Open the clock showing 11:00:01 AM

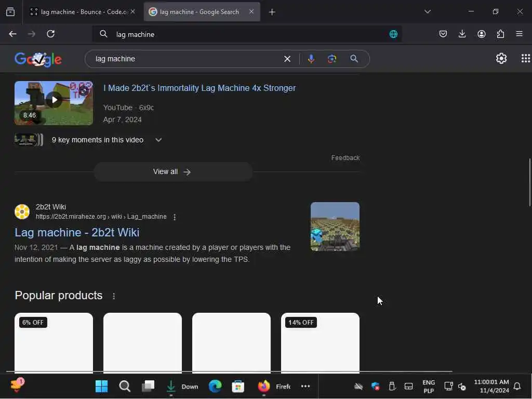click(x=491, y=387)
